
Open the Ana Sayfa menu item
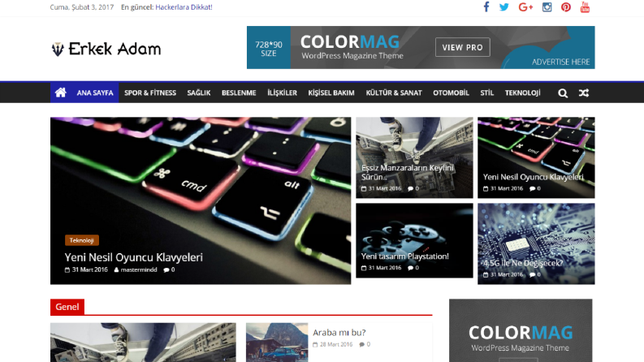95,93
